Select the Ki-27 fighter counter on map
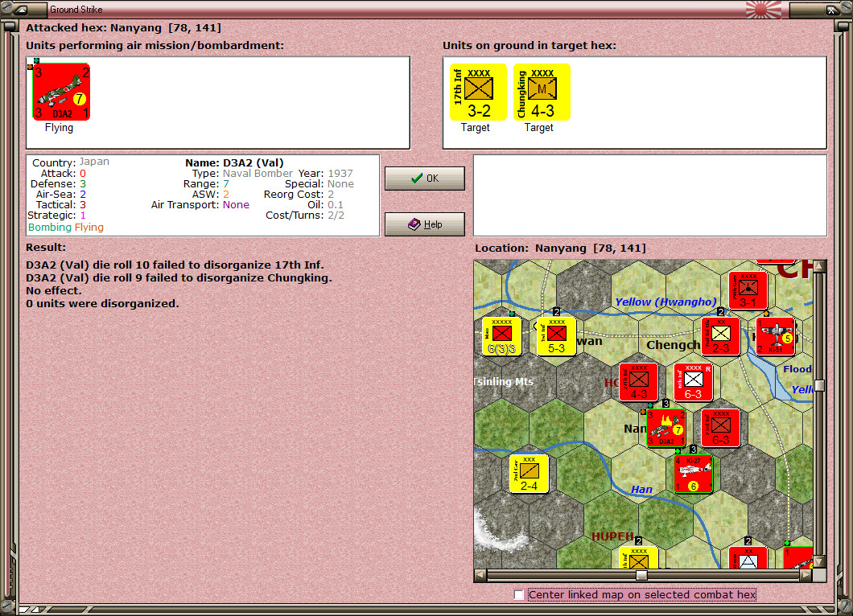 pos(693,474)
